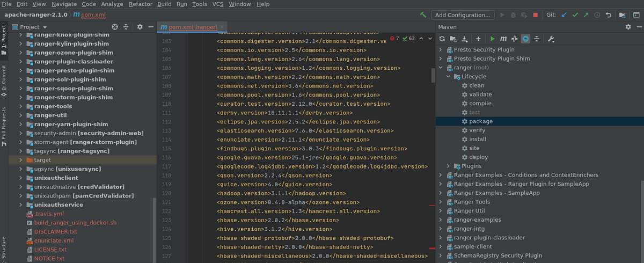The width and height of the screenshot is (644, 263).
Task: Click the Add Configuration button
Action: 463,15
